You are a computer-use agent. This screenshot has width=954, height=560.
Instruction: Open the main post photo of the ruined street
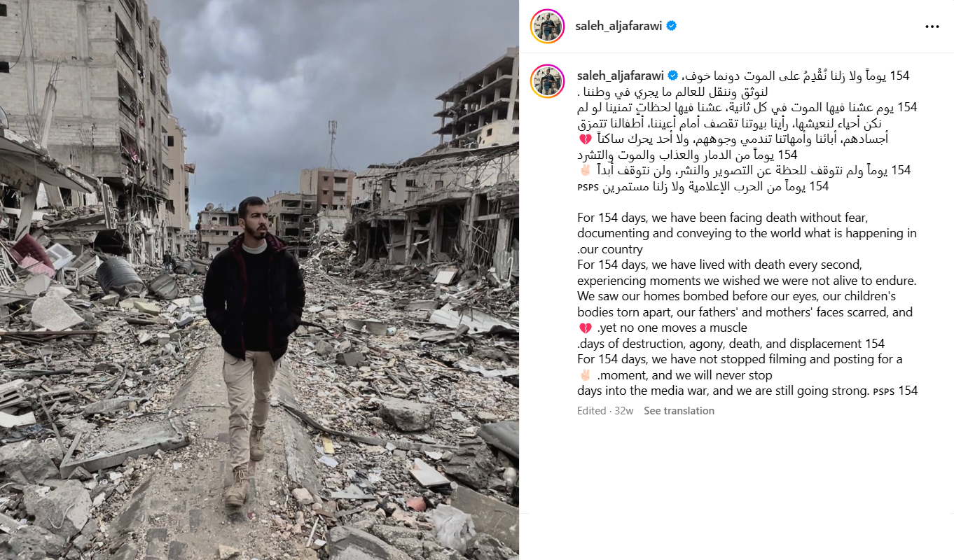(x=259, y=280)
